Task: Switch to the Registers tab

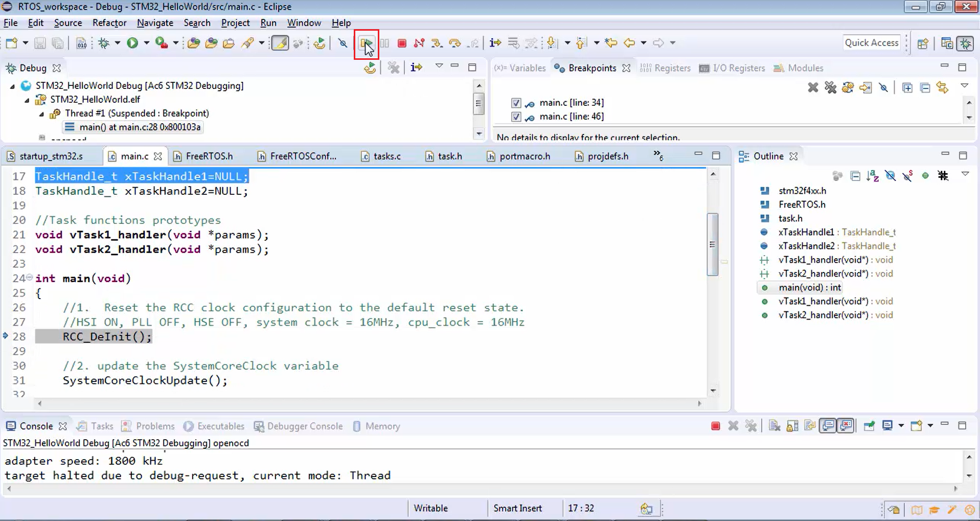Action: point(665,68)
